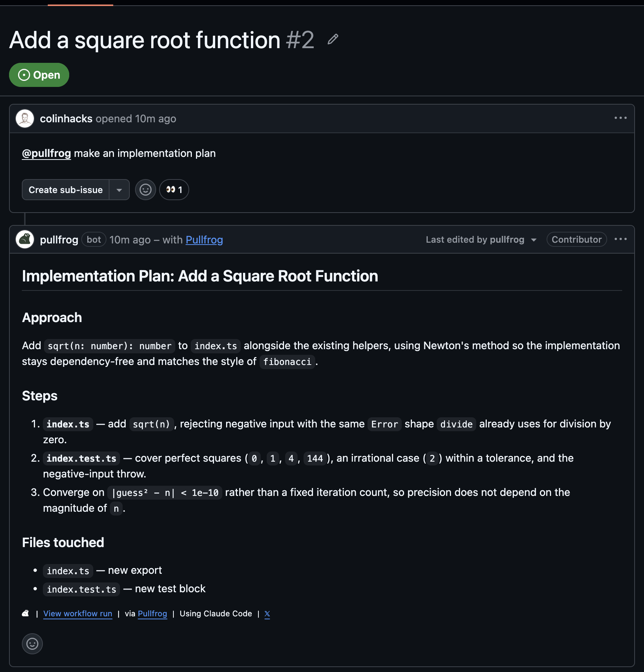
Task: Expand the Create sub-issue dropdown arrow
Action: click(x=119, y=190)
